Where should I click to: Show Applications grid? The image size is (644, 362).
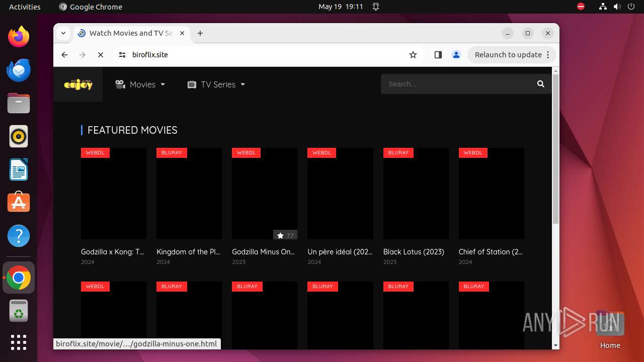click(19, 342)
